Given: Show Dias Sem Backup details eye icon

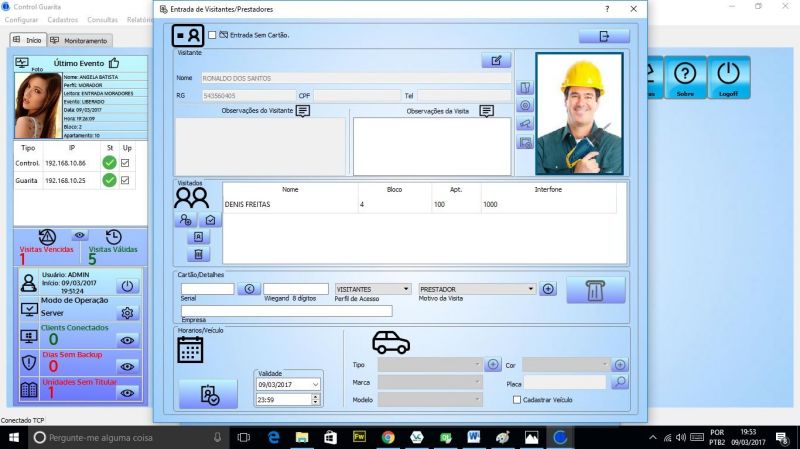Looking at the screenshot, I should (127, 367).
